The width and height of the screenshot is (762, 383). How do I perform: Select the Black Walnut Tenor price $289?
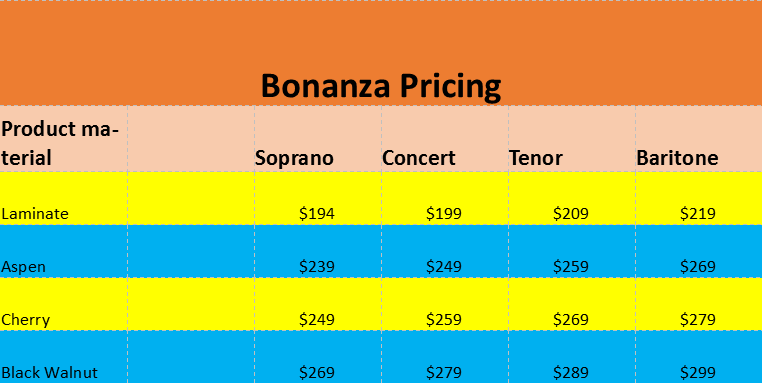[572, 357]
